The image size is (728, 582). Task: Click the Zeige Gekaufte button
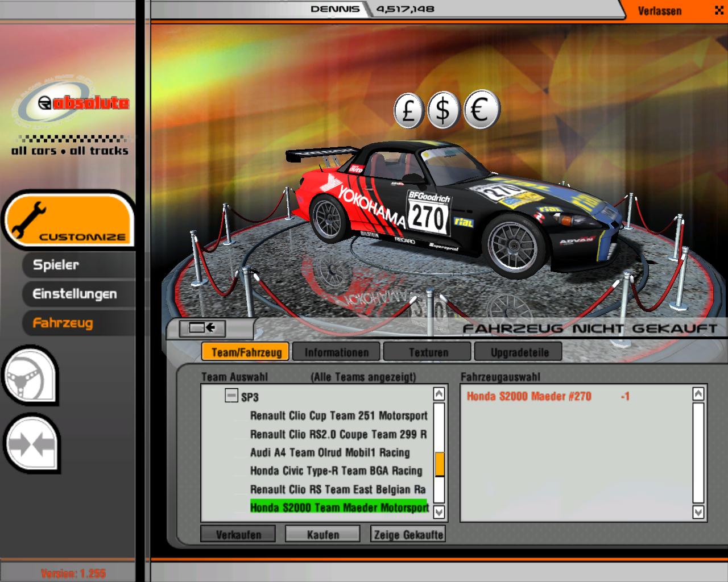tap(408, 535)
